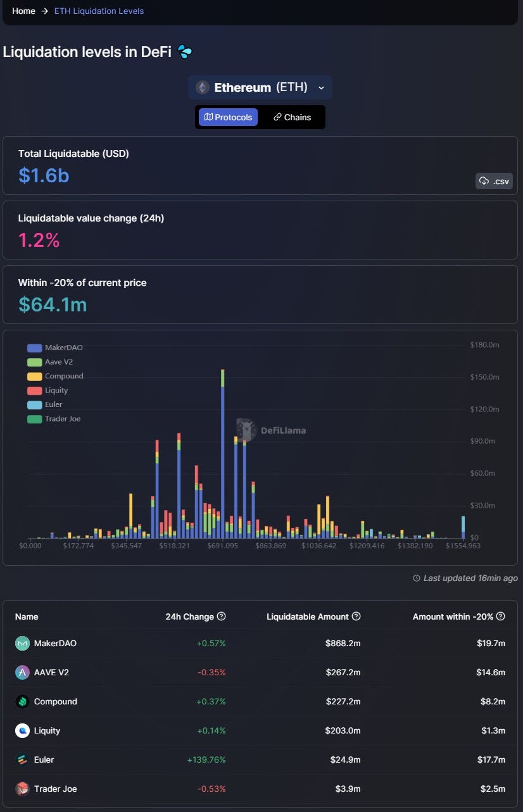
Task: Download data with the .csv button
Action: point(494,181)
